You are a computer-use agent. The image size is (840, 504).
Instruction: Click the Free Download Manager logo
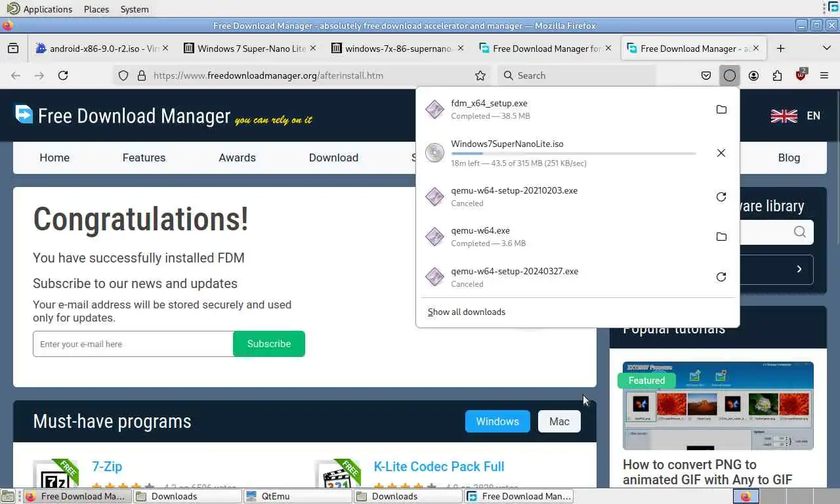pyautogui.click(x=163, y=115)
